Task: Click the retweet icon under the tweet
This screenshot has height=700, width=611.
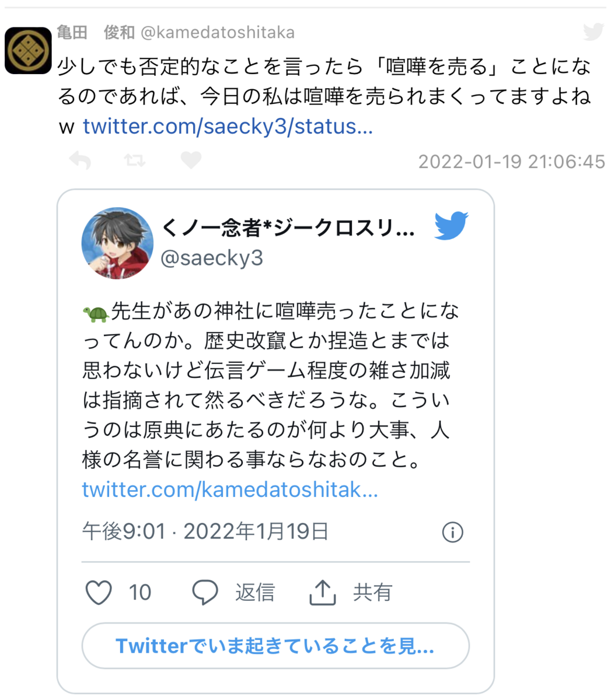Action: click(x=135, y=160)
